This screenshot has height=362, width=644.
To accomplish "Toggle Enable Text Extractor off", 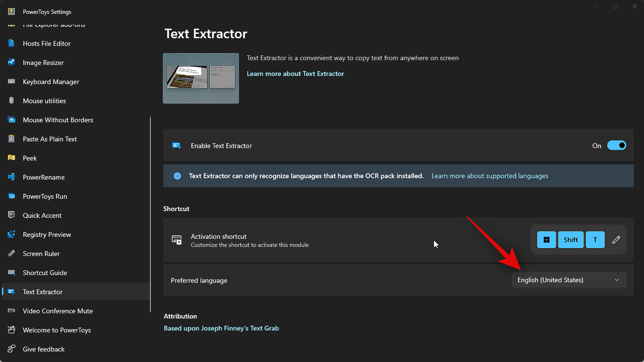I will tap(617, 145).
